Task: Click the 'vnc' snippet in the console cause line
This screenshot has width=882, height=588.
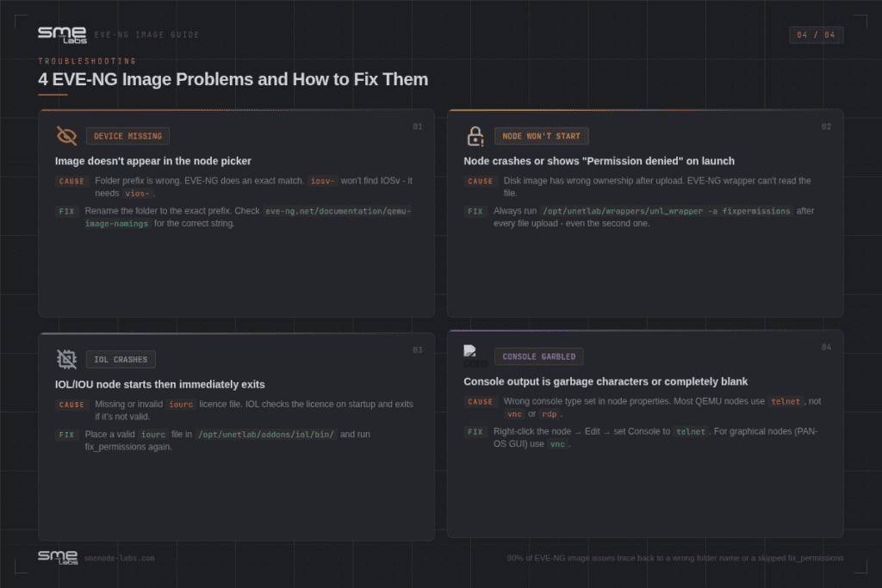Action: coord(514,414)
